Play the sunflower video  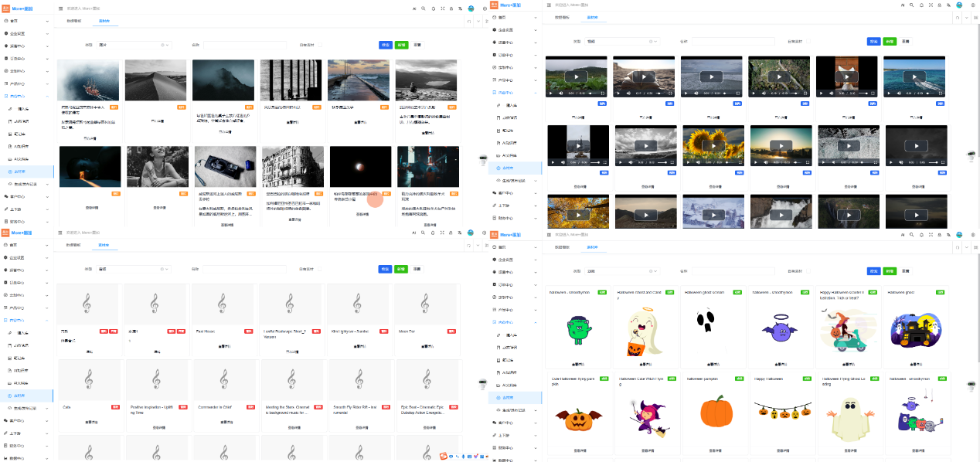click(712, 146)
